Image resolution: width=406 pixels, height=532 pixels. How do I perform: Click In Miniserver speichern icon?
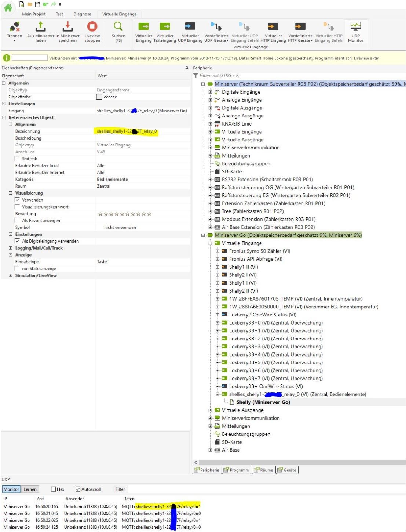click(x=67, y=27)
